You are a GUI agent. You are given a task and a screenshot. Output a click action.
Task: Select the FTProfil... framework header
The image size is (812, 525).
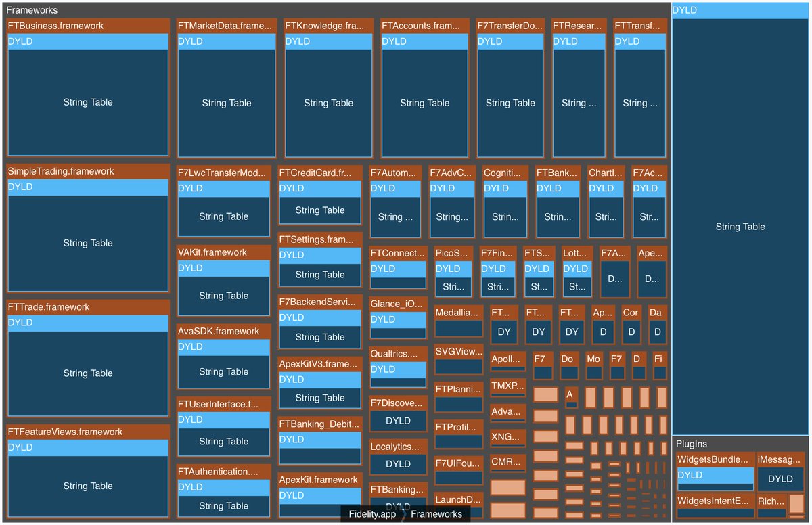(459, 426)
